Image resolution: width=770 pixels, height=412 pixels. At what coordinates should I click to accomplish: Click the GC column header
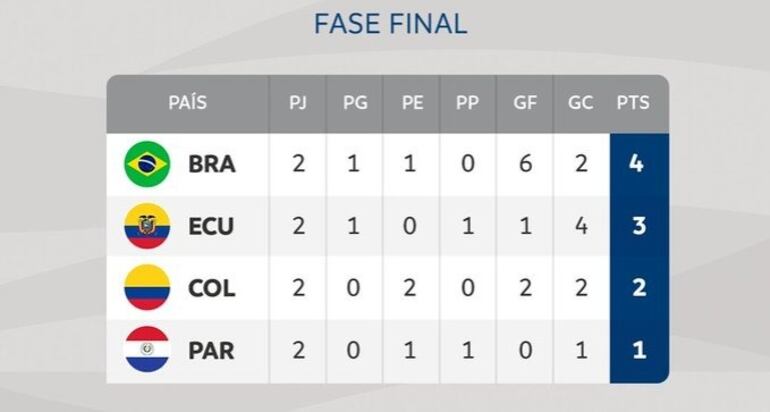point(580,103)
